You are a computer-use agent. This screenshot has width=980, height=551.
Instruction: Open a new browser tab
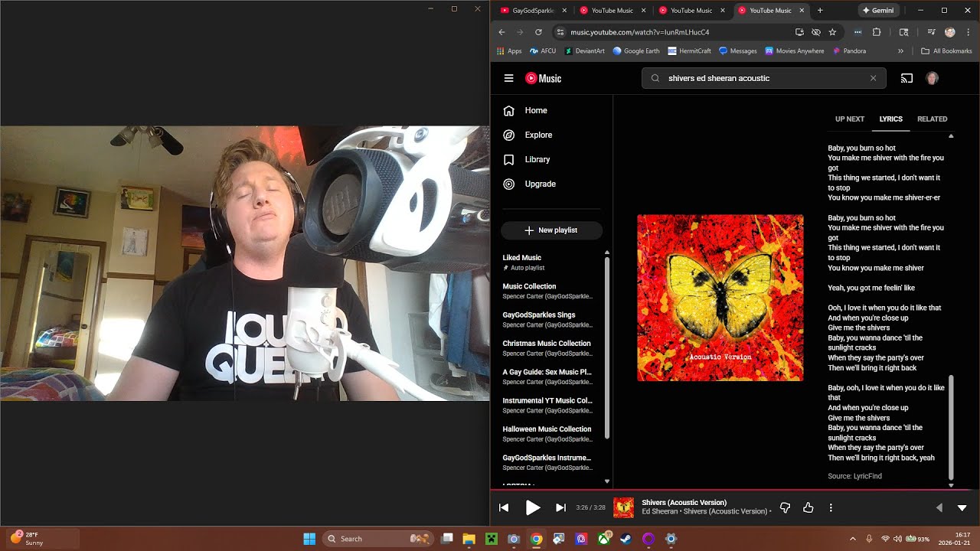[x=820, y=11]
